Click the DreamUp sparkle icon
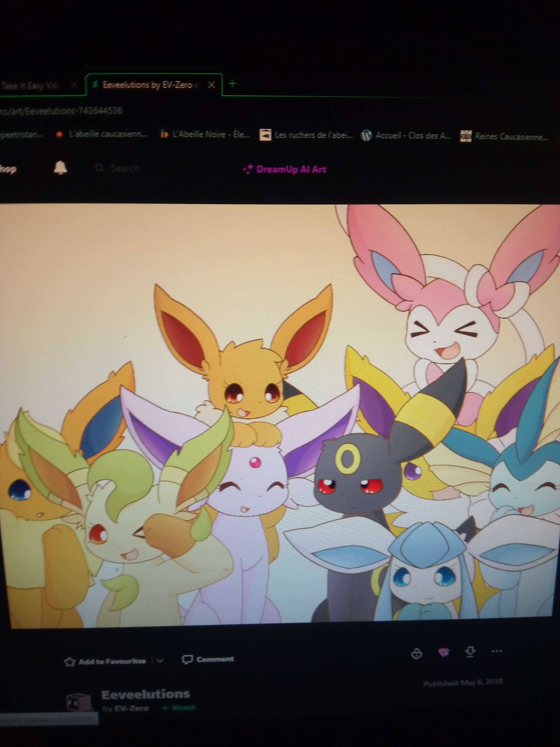 pos(248,169)
